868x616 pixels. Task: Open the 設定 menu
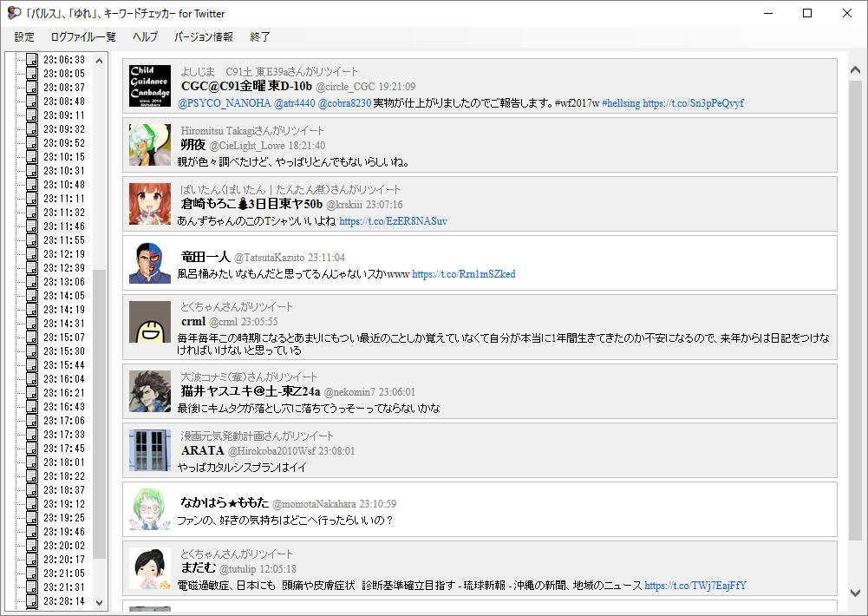24,37
